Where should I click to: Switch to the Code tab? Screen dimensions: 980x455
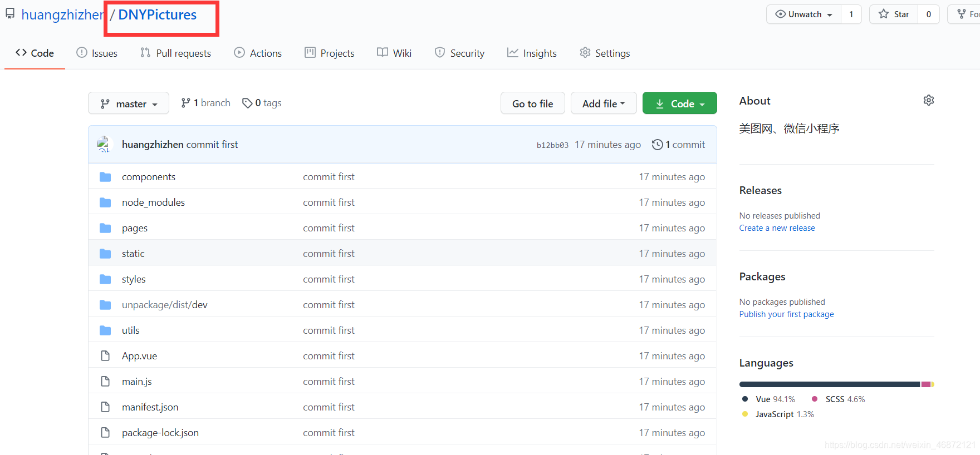35,53
